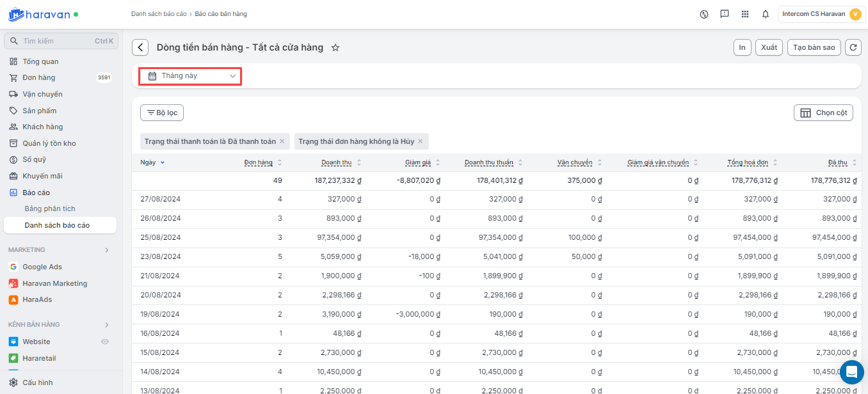Click the back arrow beside the report title

pyautogui.click(x=140, y=47)
